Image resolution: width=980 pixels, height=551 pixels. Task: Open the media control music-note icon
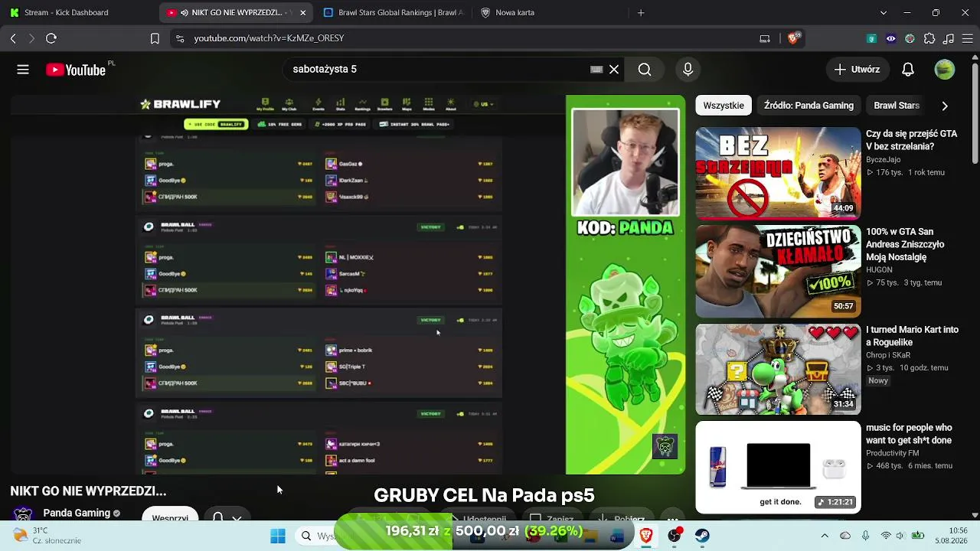click(949, 38)
